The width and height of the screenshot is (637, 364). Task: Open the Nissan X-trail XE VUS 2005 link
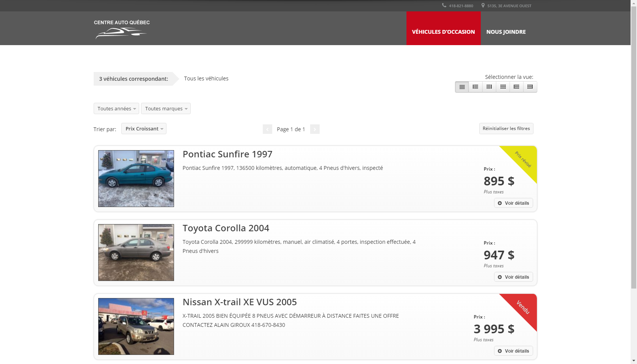point(240,302)
